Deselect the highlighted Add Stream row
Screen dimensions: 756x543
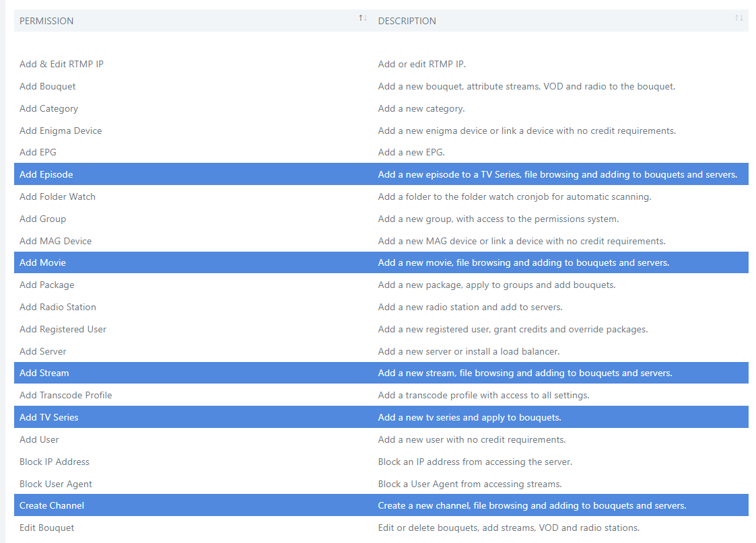pos(382,373)
